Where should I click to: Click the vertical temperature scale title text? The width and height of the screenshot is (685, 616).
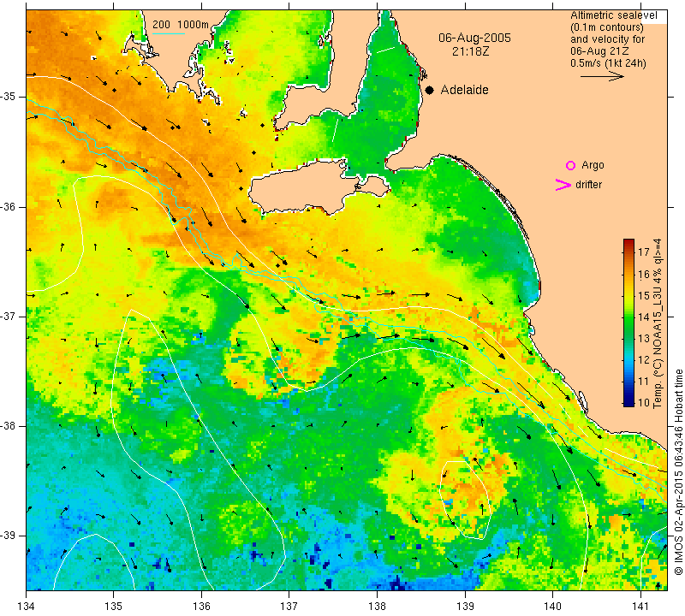coord(658,323)
